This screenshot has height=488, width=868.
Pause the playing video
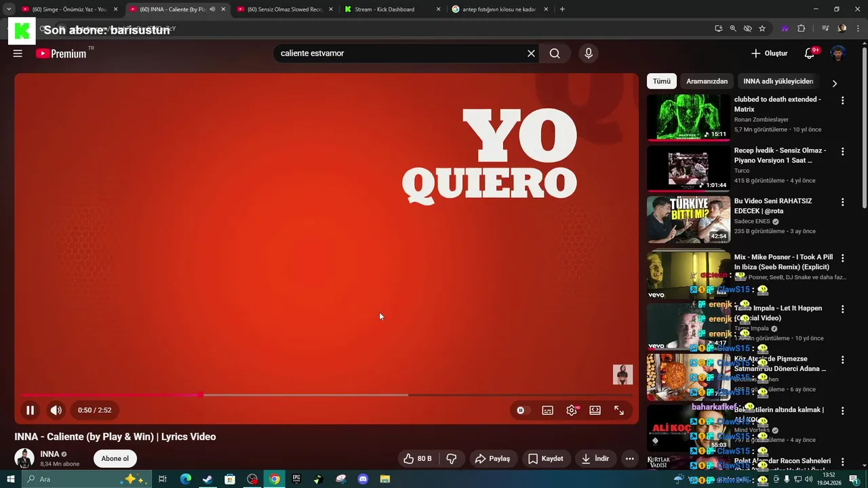(x=30, y=410)
